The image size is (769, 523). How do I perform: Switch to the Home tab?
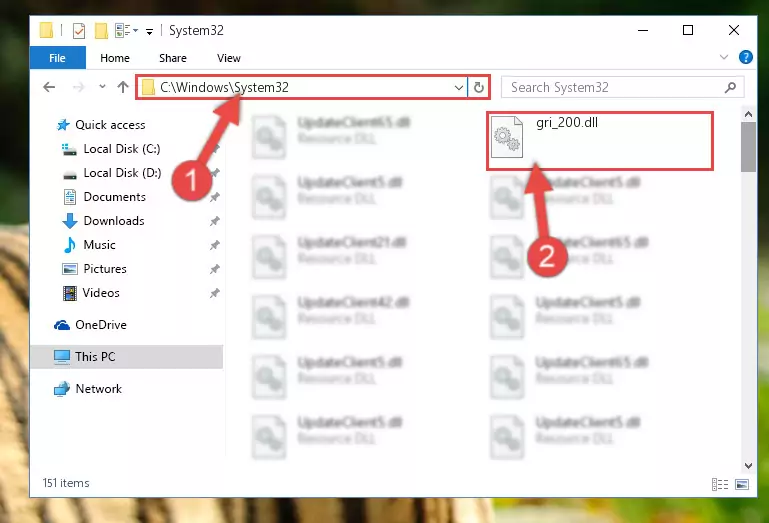pos(115,58)
